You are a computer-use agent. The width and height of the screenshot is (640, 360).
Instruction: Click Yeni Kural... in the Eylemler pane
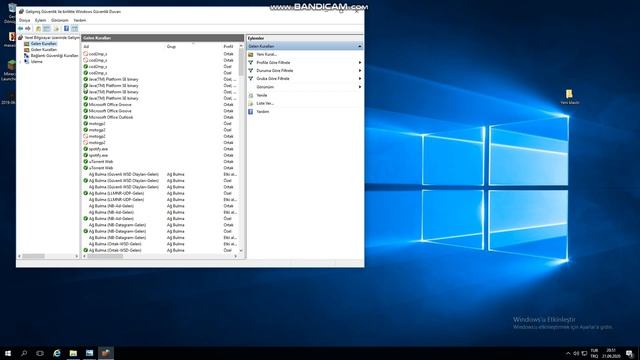304,54
